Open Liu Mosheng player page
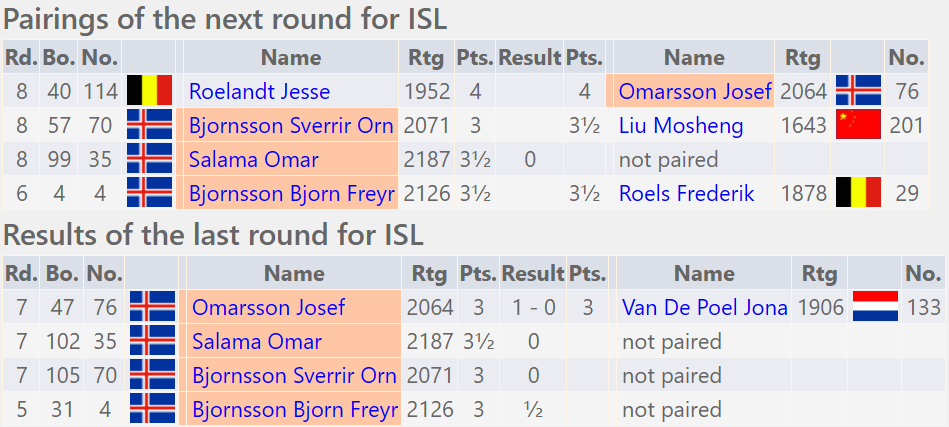This screenshot has height=427, width=949. click(680, 126)
